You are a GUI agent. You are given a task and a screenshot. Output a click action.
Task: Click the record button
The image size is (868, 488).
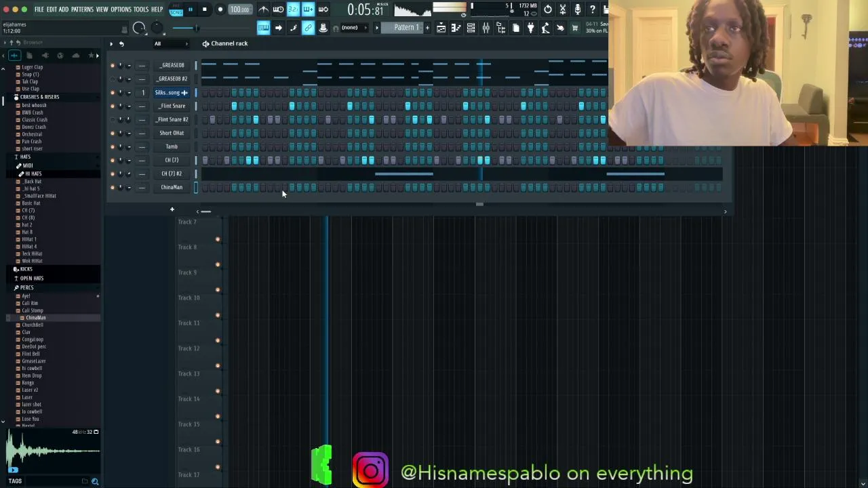220,9
